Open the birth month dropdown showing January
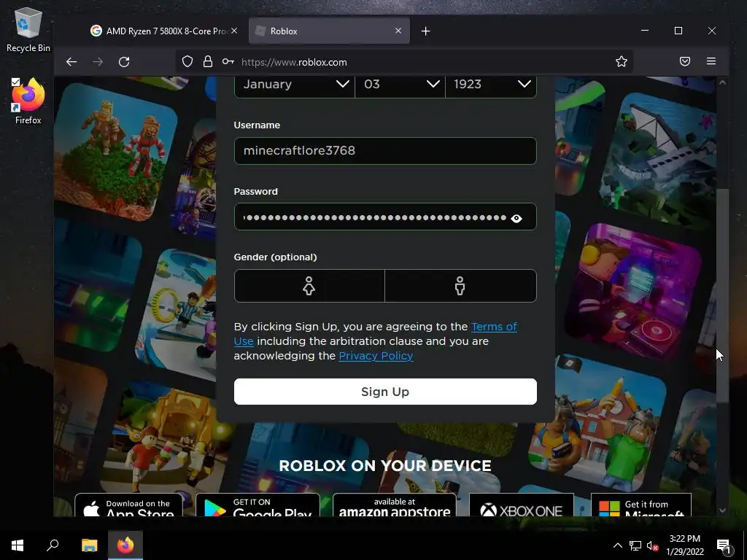Viewport: 747px width, 560px height. click(295, 85)
